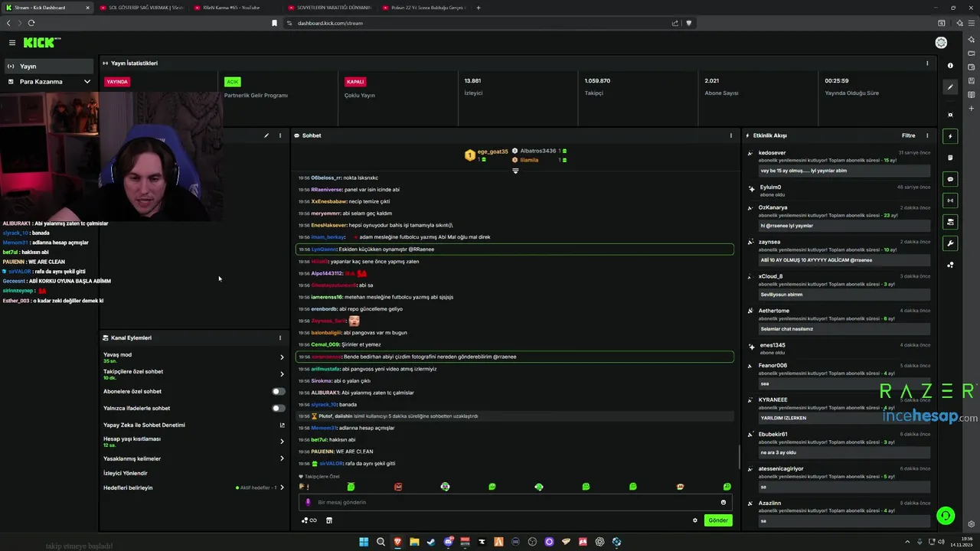
Task: Select Yayın in the left sidebar
Action: click(49, 67)
